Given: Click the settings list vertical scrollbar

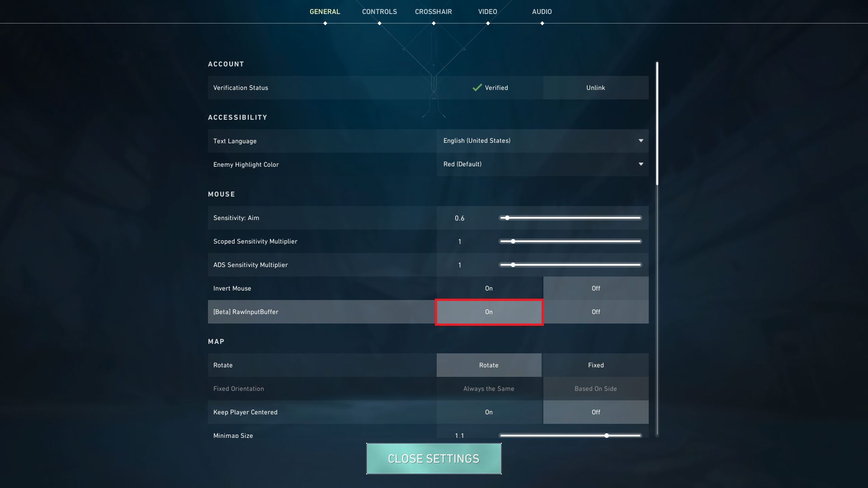Looking at the screenshot, I should tap(657, 249).
